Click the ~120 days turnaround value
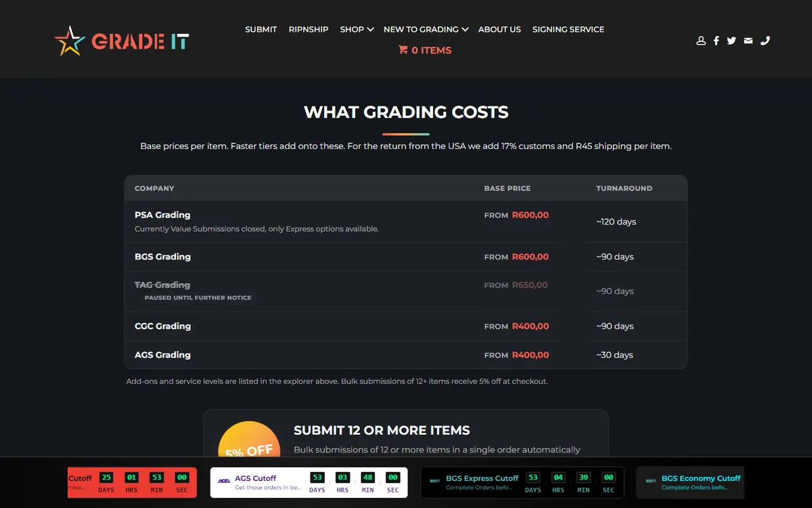The height and width of the screenshot is (508, 812). [x=616, y=221]
